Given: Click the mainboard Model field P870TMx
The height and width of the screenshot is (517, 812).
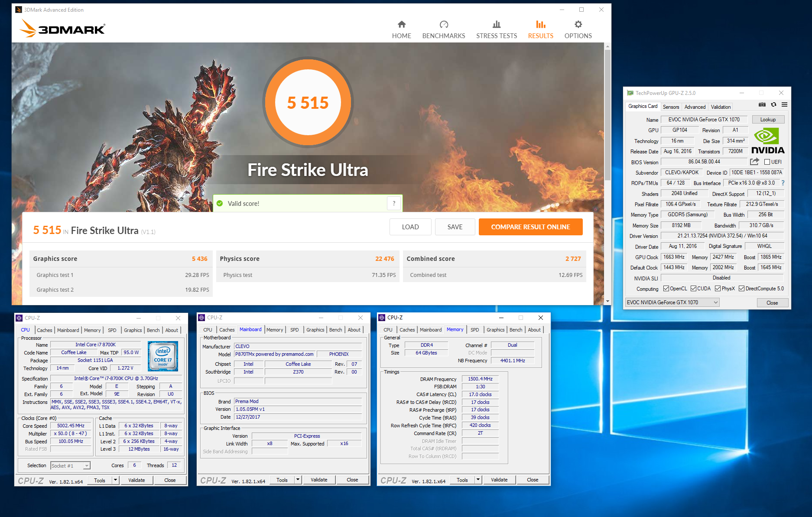Looking at the screenshot, I should click(274, 354).
